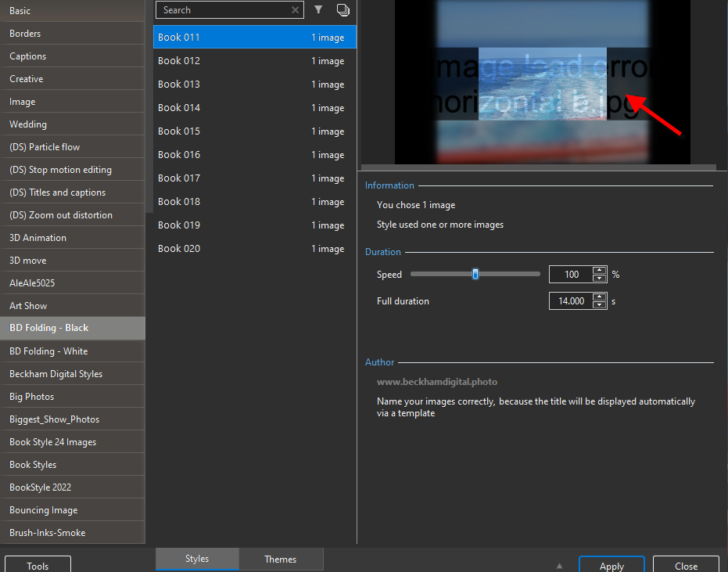This screenshot has width=728, height=572.
Task: Open the style filter funnel icon
Action: 318,10
